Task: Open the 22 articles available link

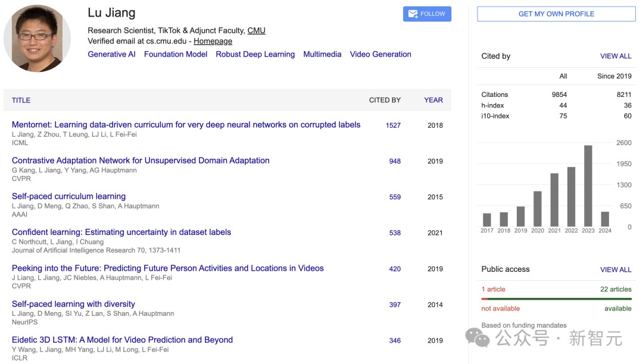Action: 616,289
